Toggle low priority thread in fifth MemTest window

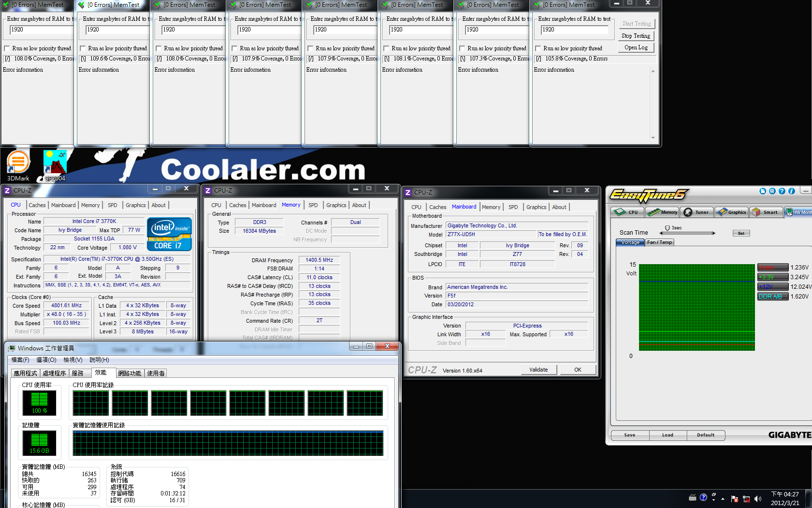click(310, 48)
